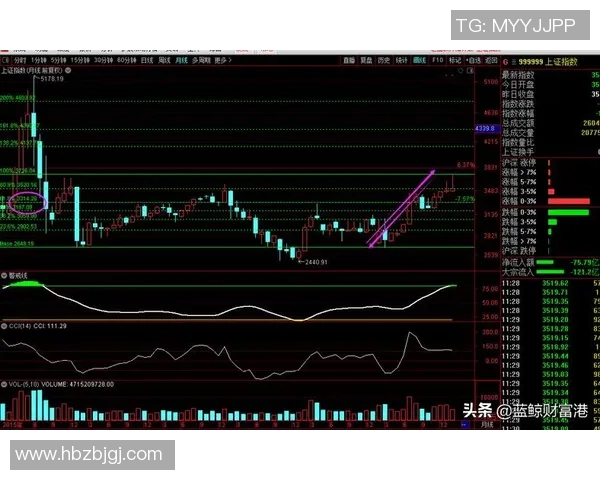Click the 直播 toolbar button

coord(349,60)
